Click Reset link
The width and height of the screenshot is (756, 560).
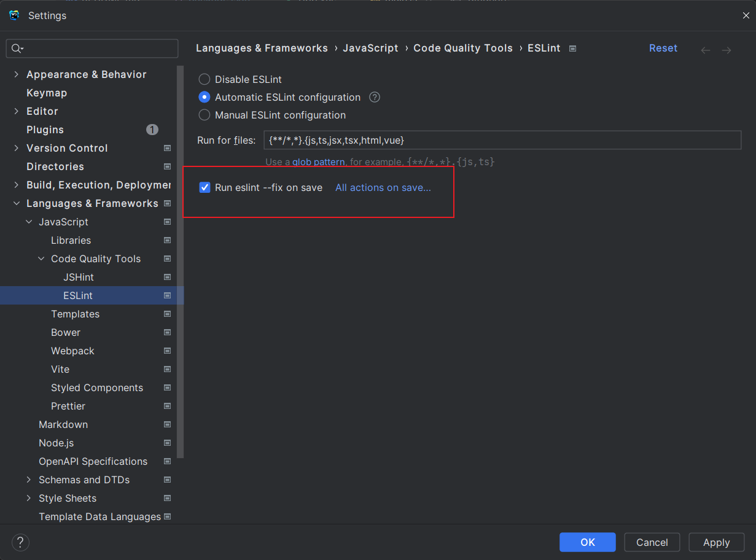(663, 48)
